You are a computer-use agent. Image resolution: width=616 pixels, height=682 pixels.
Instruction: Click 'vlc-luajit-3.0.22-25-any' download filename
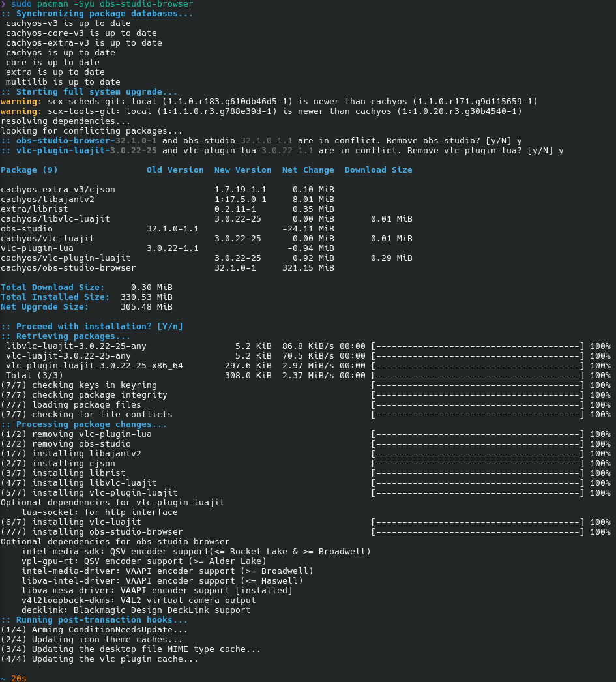pyautogui.click(x=68, y=356)
